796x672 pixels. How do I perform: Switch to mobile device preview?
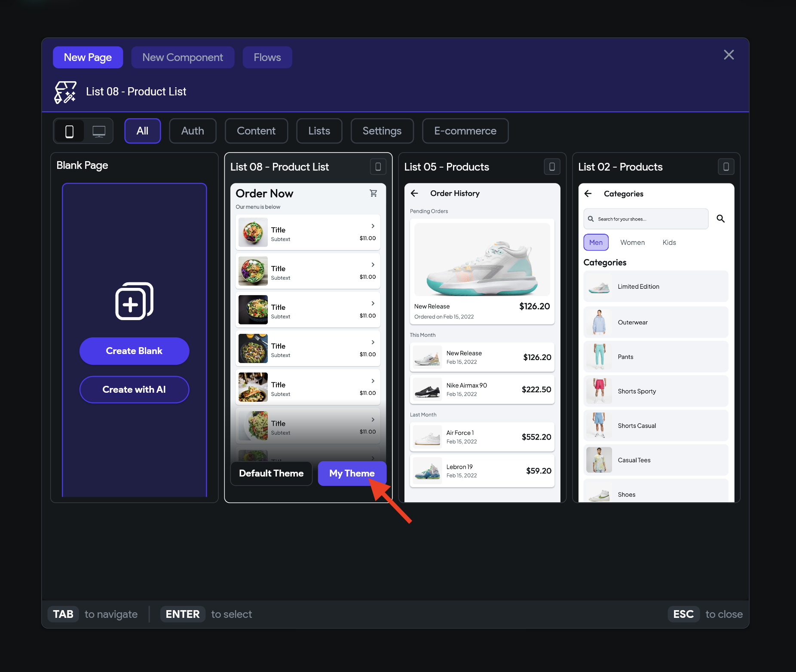(x=69, y=131)
